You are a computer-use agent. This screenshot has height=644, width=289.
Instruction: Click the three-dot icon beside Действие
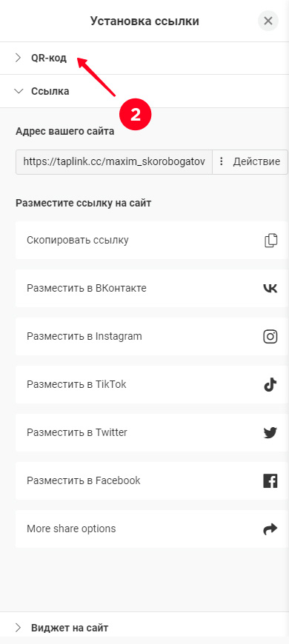222,162
